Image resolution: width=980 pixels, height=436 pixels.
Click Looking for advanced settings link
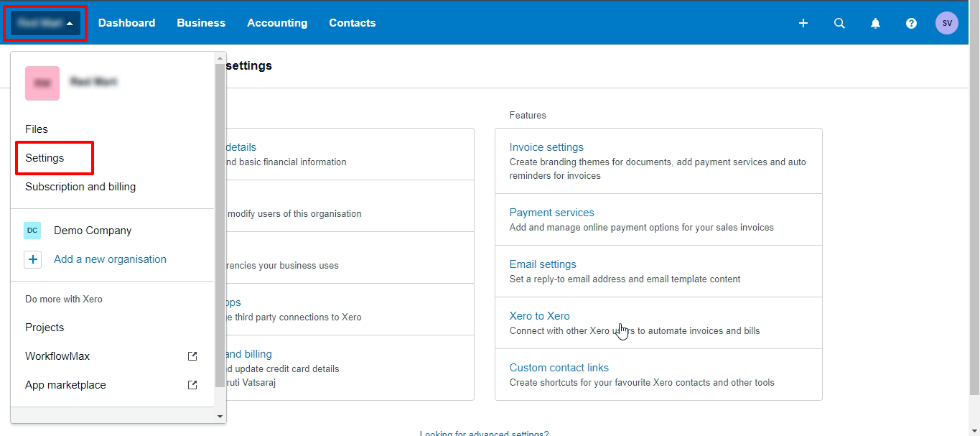click(485, 433)
